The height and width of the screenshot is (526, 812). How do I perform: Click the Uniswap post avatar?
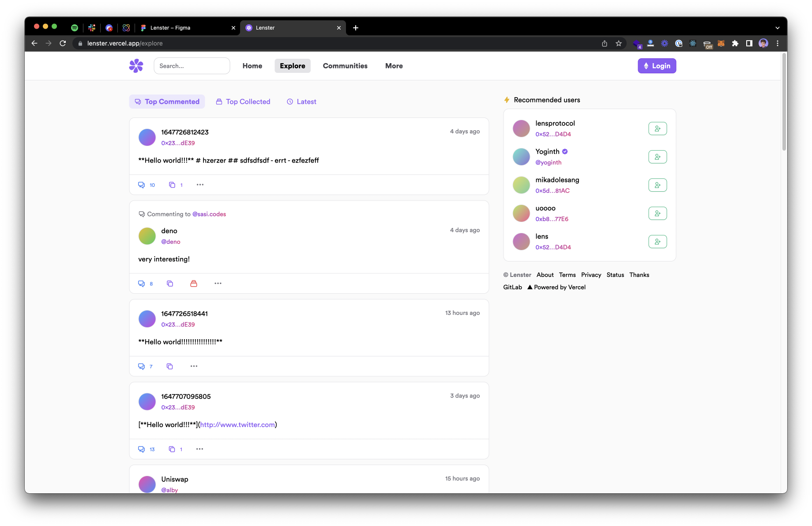coord(147,484)
